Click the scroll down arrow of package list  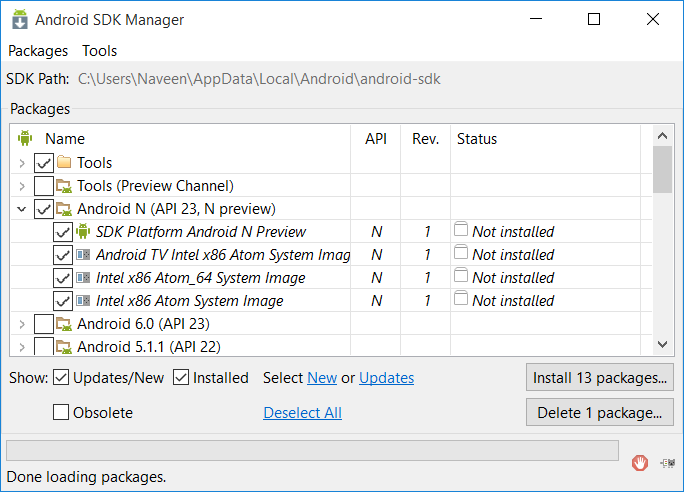pos(662,343)
